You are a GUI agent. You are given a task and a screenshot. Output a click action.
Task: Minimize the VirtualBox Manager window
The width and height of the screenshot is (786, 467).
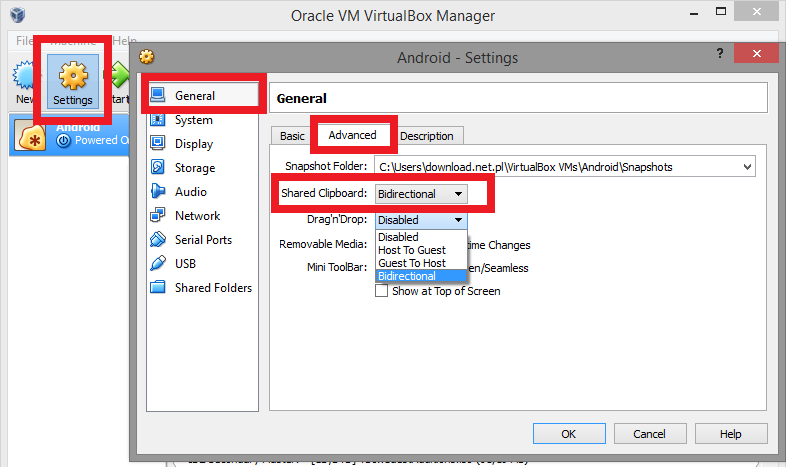694,14
